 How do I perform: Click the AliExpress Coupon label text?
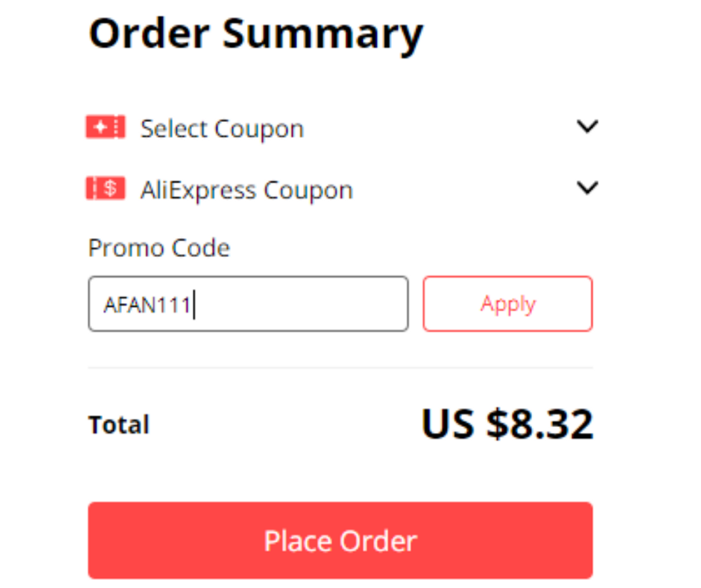coord(247,189)
